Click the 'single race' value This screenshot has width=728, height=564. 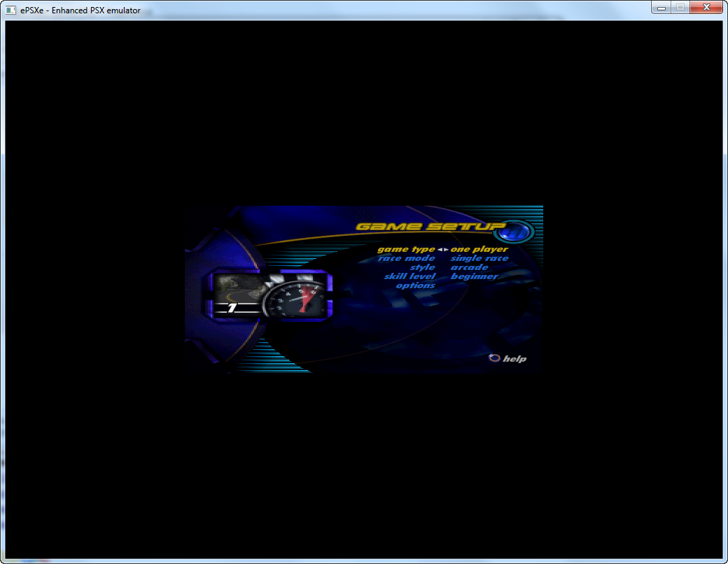[479, 258]
